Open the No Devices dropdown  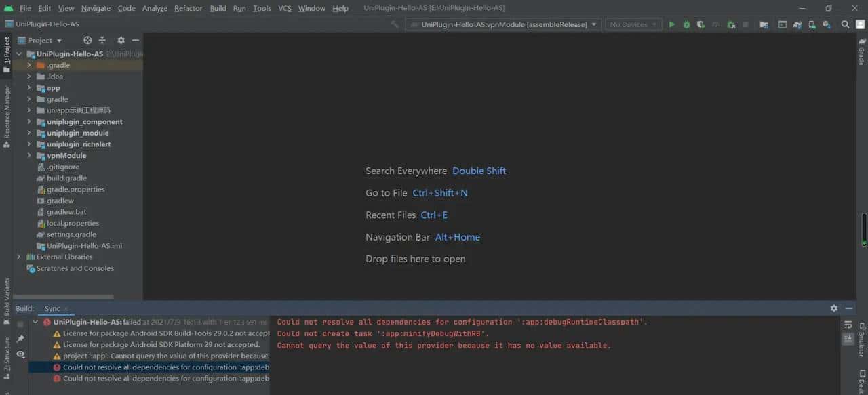pyautogui.click(x=632, y=24)
